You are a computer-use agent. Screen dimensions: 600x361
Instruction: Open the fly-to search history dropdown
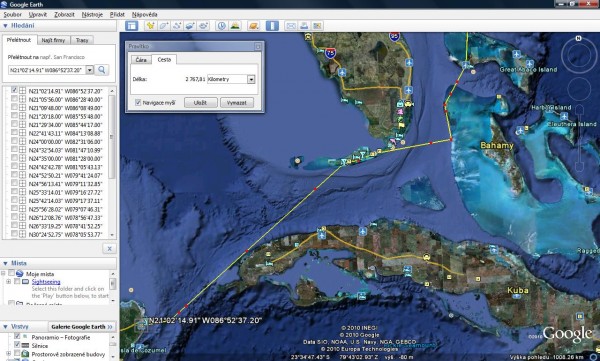(90, 70)
